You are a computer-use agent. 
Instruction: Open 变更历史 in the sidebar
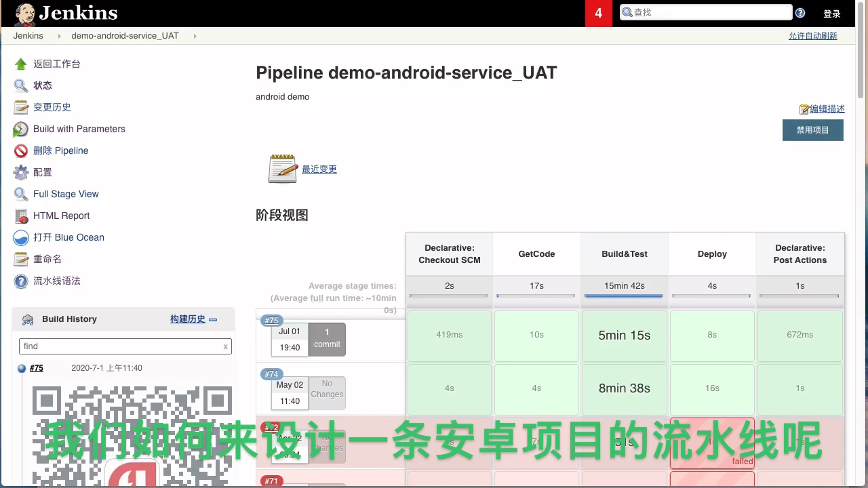(52, 107)
